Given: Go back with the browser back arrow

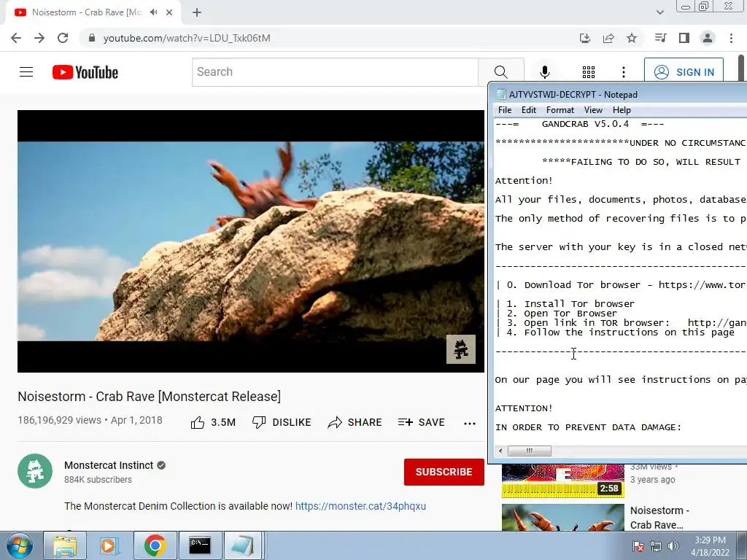Looking at the screenshot, I should [16, 38].
